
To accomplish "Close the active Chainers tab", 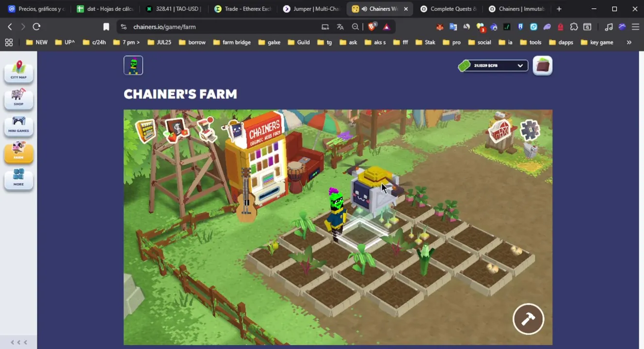I will pos(406,9).
